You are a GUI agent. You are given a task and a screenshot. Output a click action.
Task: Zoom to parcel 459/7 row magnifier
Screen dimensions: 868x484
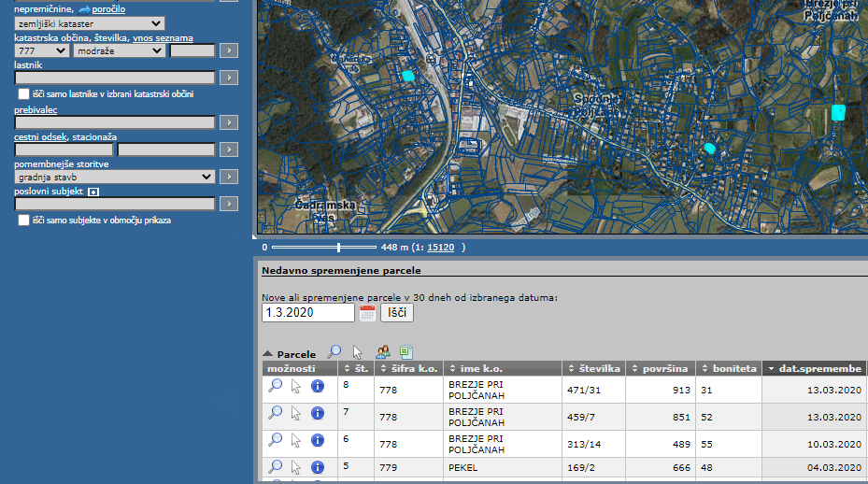[x=276, y=412]
